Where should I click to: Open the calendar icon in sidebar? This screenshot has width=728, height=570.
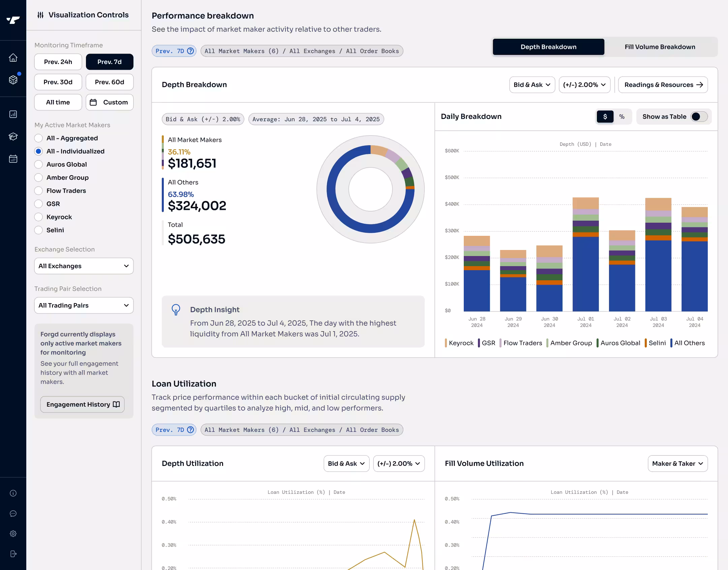point(13,159)
